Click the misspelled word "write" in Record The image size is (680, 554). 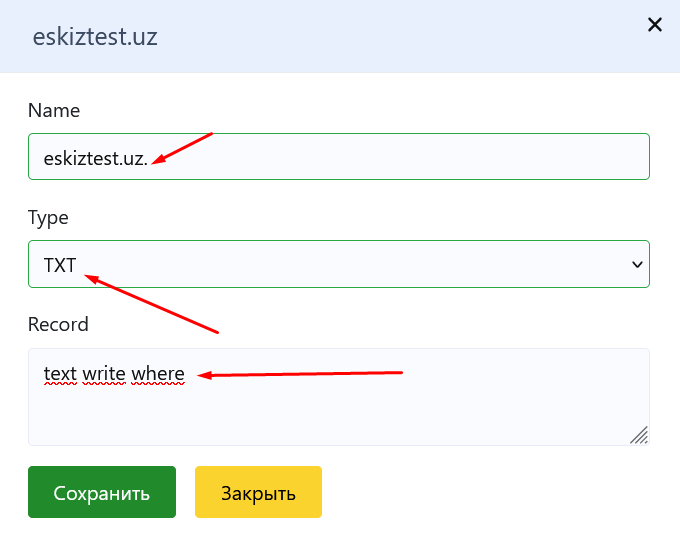click(x=104, y=374)
